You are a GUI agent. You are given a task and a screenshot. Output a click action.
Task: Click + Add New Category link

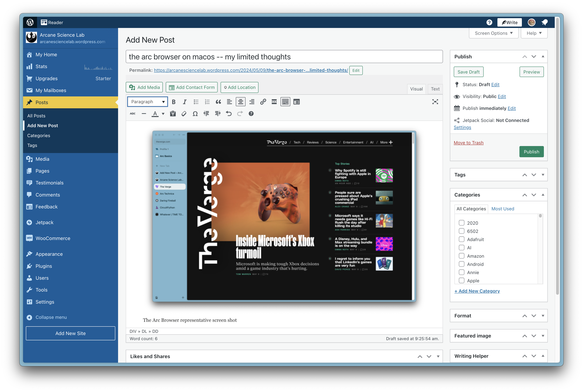[477, 291]
